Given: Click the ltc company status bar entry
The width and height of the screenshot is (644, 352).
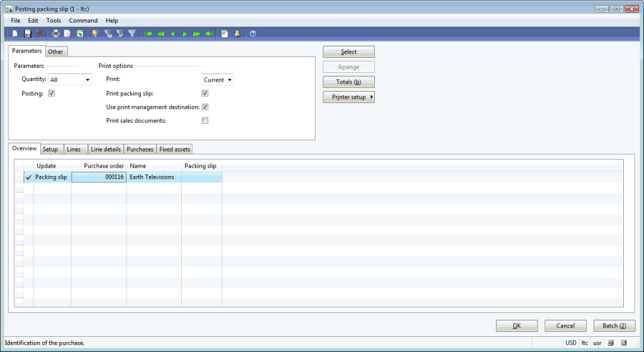Looking at the screenshot, I should 584,343.
